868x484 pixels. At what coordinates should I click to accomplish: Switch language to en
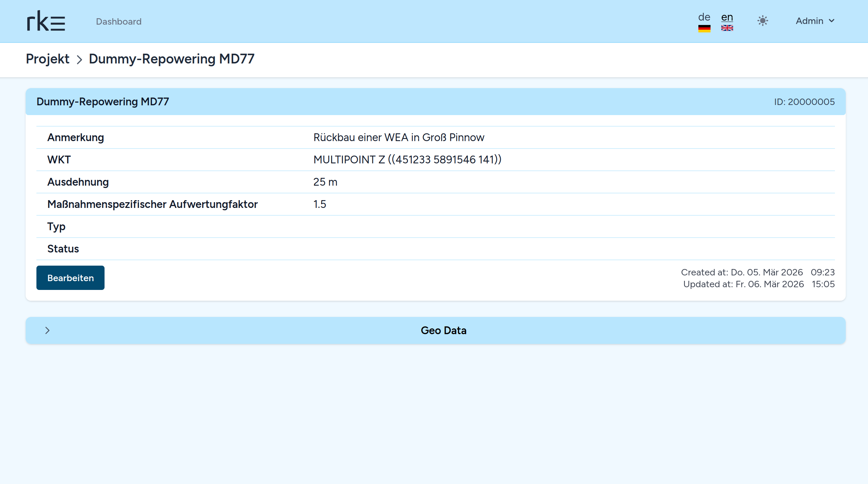click(x=727, y=17)
